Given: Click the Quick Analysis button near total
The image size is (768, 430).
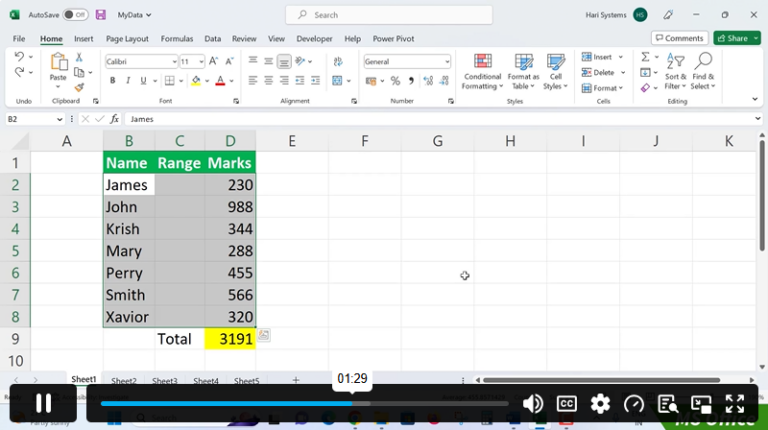Looking at the screenshot, I should coord(264,335).
